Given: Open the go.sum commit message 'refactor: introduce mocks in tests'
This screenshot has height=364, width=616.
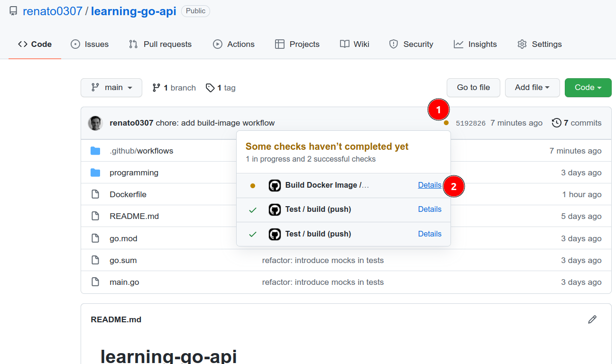Looking at the screenshot, I should (x=323, y=260).
